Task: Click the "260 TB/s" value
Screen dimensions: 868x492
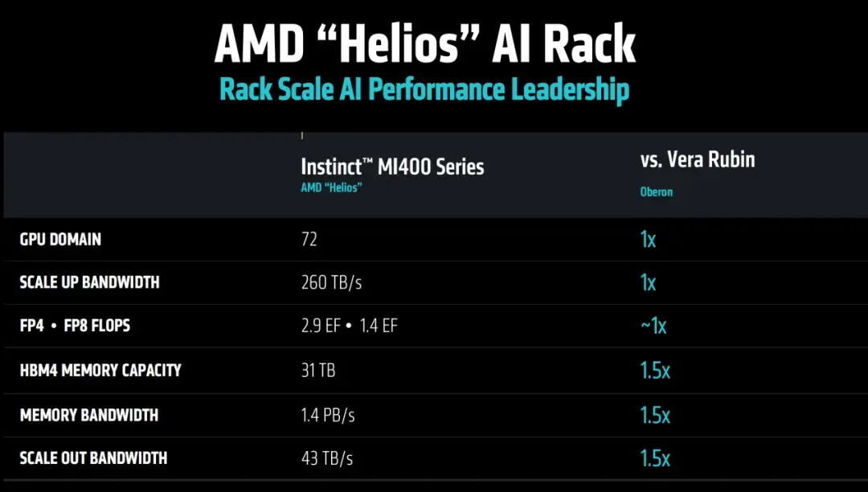Action: [x=331, y=282]
